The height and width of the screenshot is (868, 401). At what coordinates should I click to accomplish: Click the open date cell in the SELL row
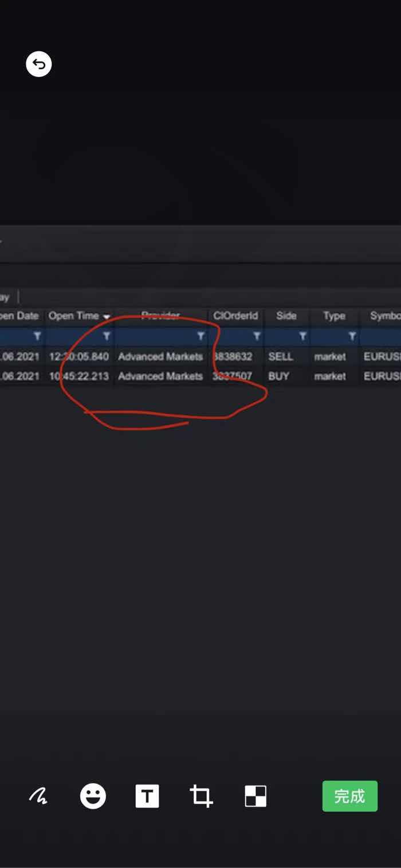[x=20, y=356]
